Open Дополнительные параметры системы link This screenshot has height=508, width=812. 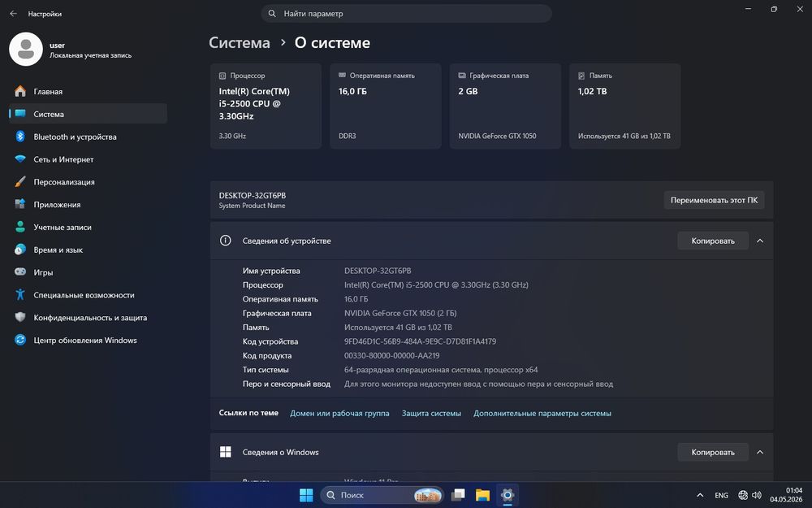point(542,413)
